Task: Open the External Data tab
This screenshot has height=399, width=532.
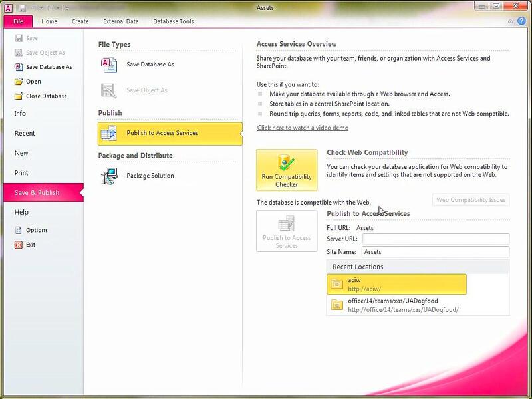Action: coord(121,21)
